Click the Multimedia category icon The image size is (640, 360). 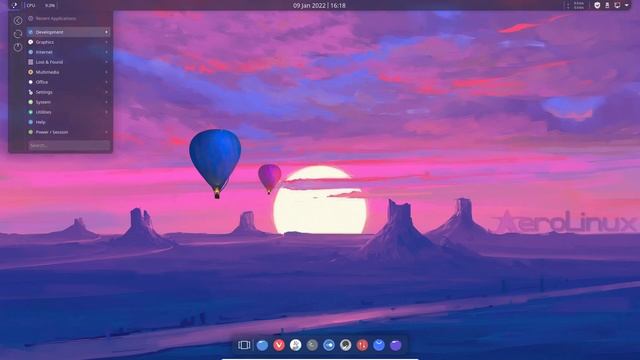tap(31, 72)
